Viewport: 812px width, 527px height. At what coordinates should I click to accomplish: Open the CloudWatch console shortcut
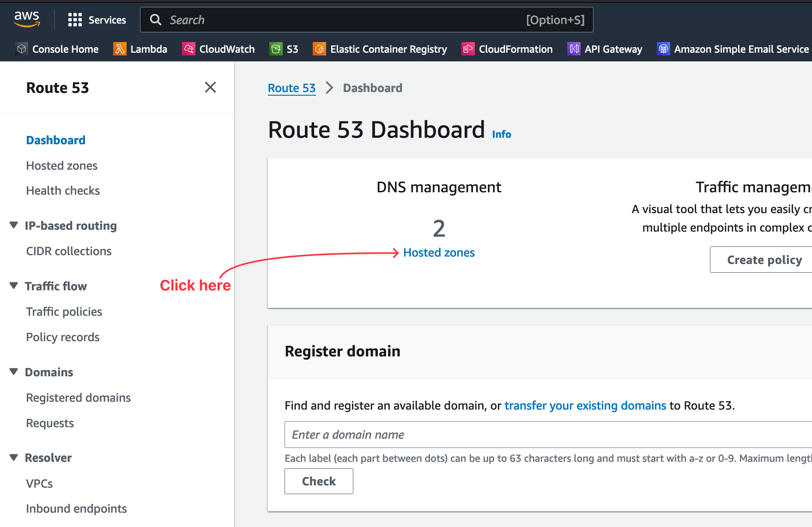218,49
